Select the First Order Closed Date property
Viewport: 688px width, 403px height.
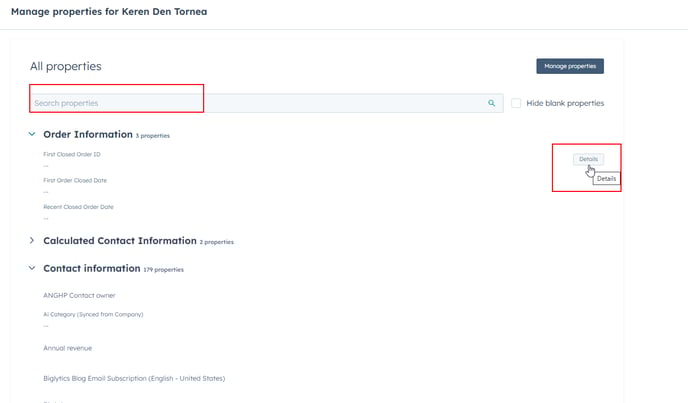[75, 180]
